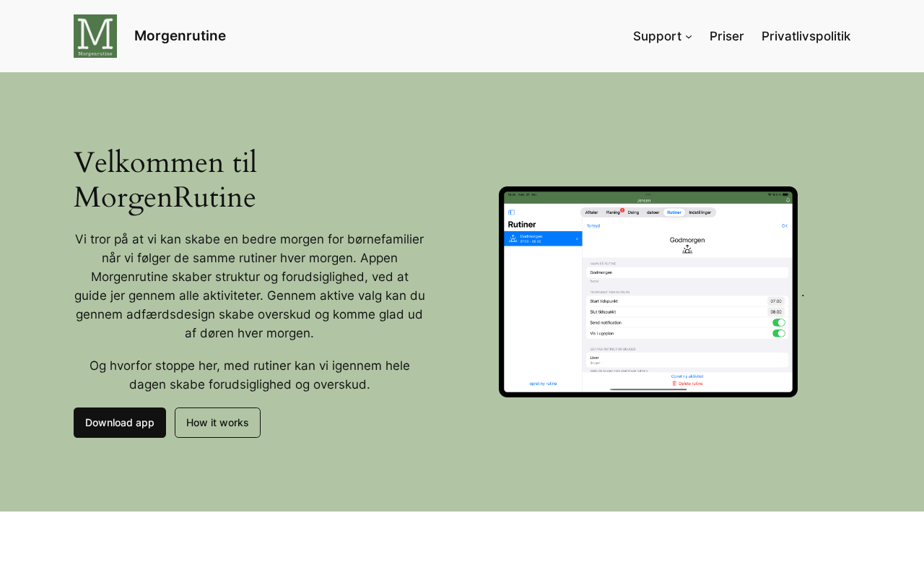Toggle the Vis i ugeplan switch
924x578 pixels.
coord(778,333)
